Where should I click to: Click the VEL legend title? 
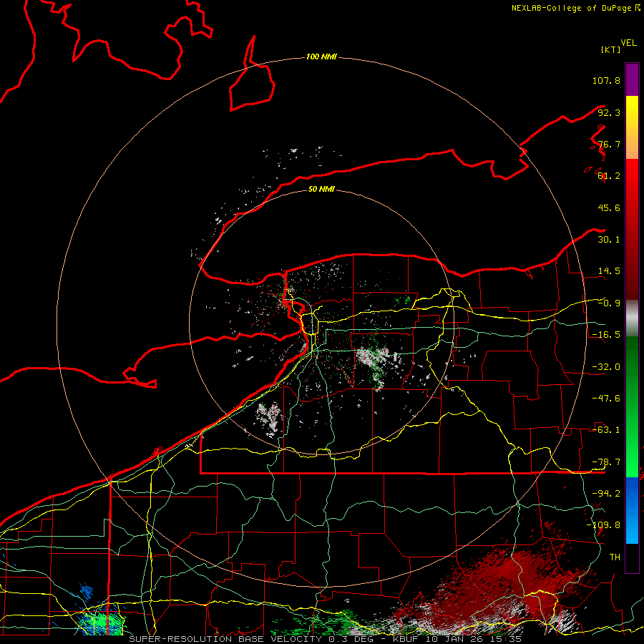[628, 42]
